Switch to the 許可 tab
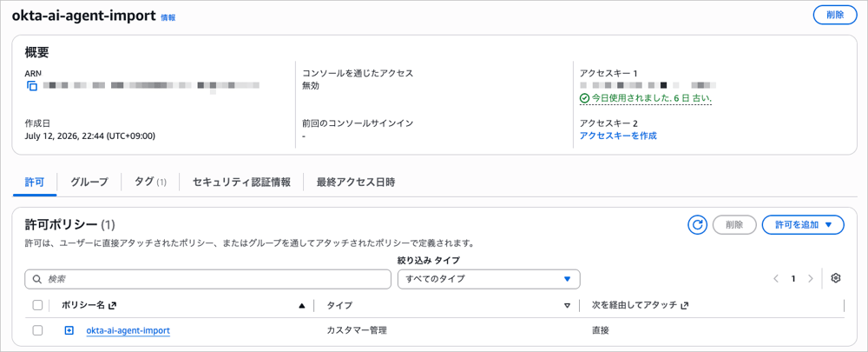 (x=35, y=183)
